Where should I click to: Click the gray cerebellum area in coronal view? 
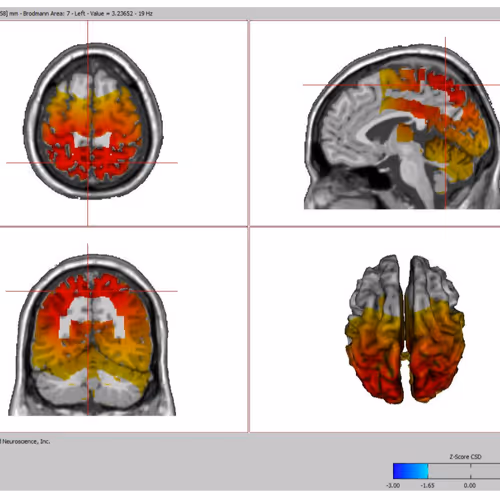click(90, 393)
